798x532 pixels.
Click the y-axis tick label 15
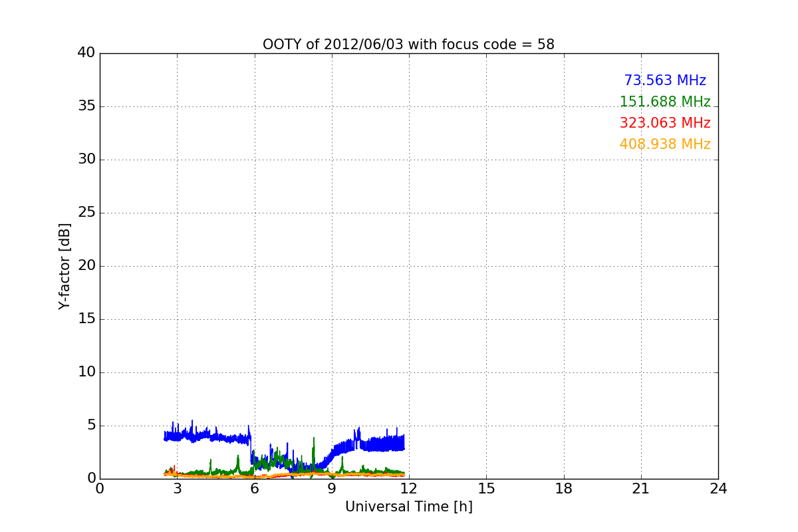coord(86,319)
